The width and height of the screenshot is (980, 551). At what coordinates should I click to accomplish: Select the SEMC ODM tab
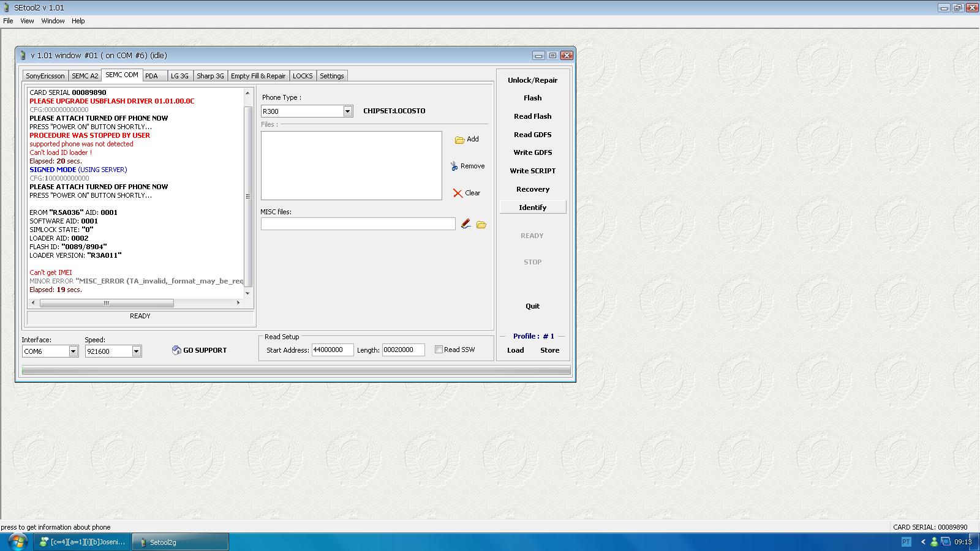click(122, 75)
